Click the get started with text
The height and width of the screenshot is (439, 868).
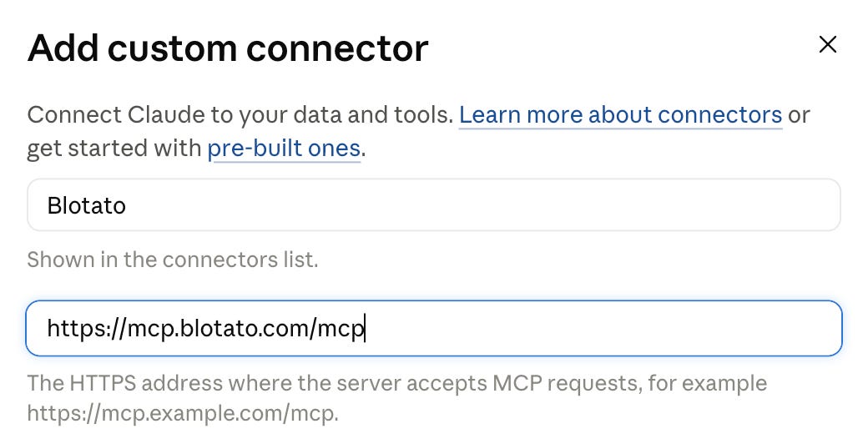click(x=114, y=149)
